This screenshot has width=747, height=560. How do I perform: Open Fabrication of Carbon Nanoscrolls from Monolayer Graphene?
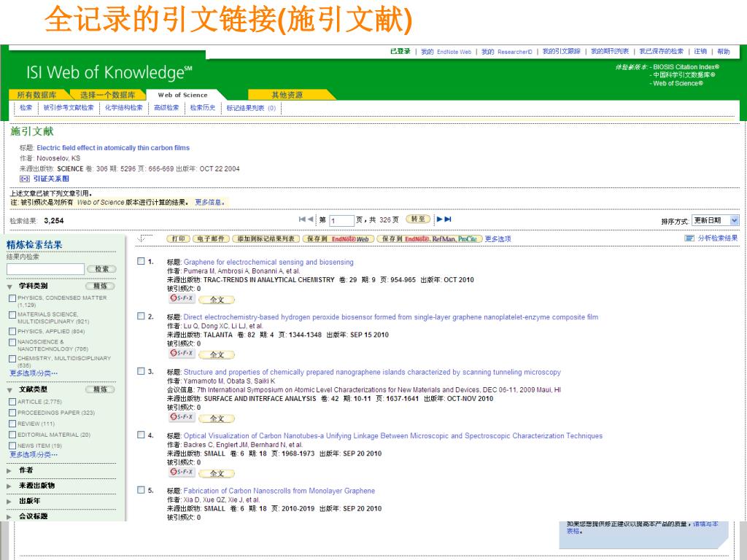click(x=279, y=491)
